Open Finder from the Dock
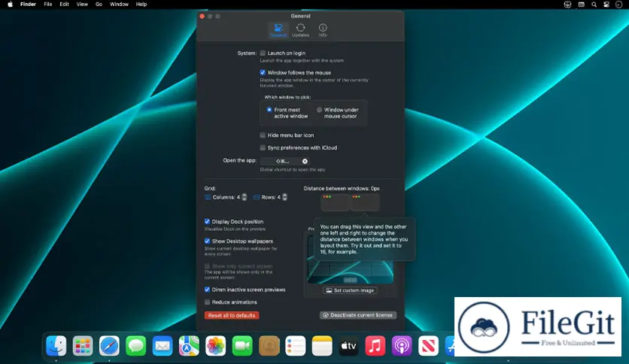This screenshot has width=629, height=364. pos(56,345)
